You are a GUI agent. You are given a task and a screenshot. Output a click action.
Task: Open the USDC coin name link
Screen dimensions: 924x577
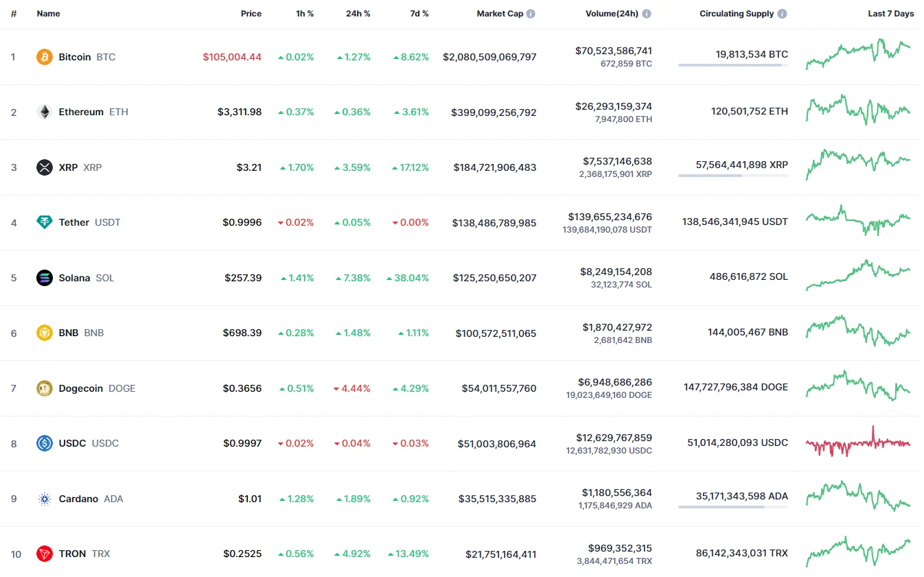[72, 443]
